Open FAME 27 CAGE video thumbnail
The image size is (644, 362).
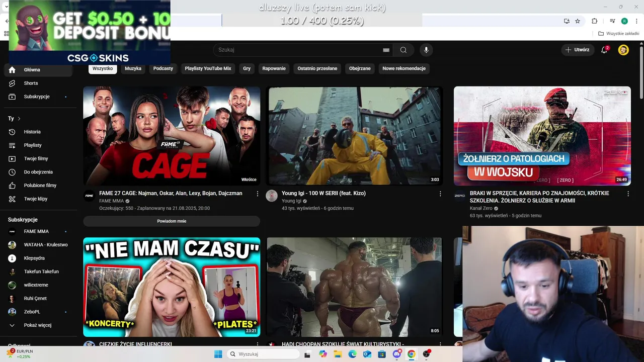[x=172, y=136]
